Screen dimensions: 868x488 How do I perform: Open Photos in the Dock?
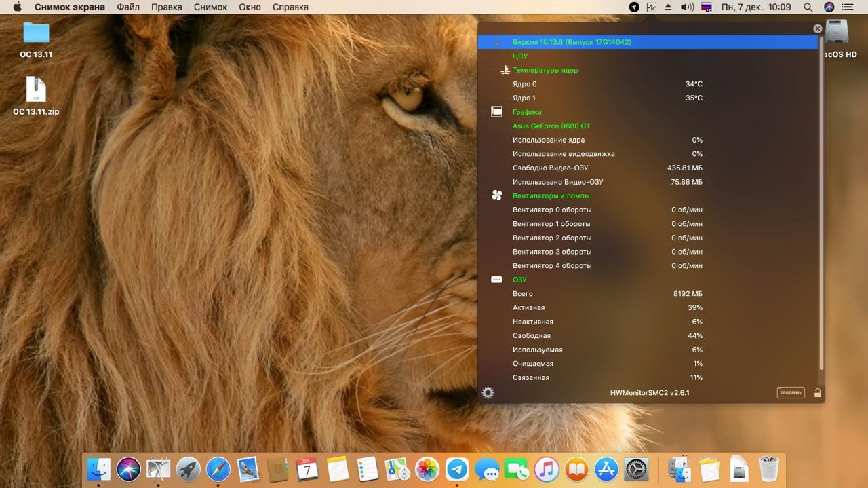427,469
